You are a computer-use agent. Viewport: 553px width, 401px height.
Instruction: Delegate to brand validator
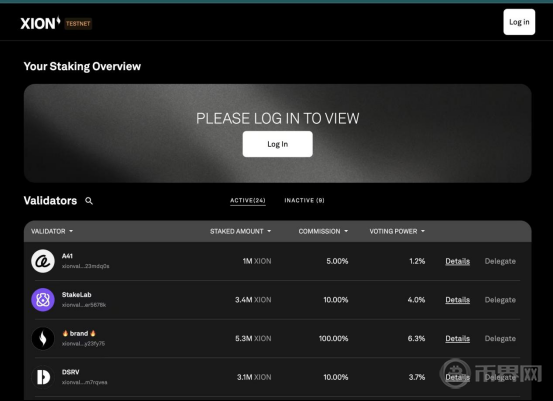[500, 339]
